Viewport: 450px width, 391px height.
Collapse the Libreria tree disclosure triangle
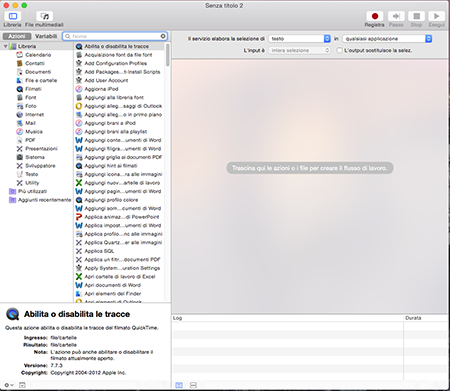point(5,46)
